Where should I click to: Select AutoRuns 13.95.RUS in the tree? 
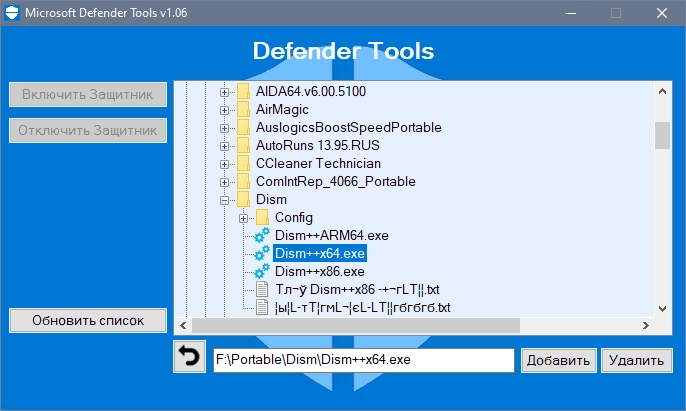318,145
